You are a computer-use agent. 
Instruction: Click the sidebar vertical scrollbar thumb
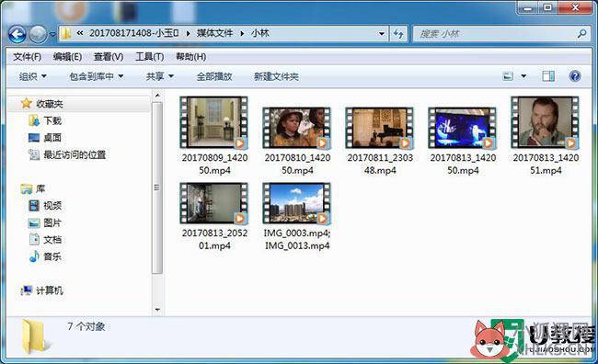pos(156,188)
